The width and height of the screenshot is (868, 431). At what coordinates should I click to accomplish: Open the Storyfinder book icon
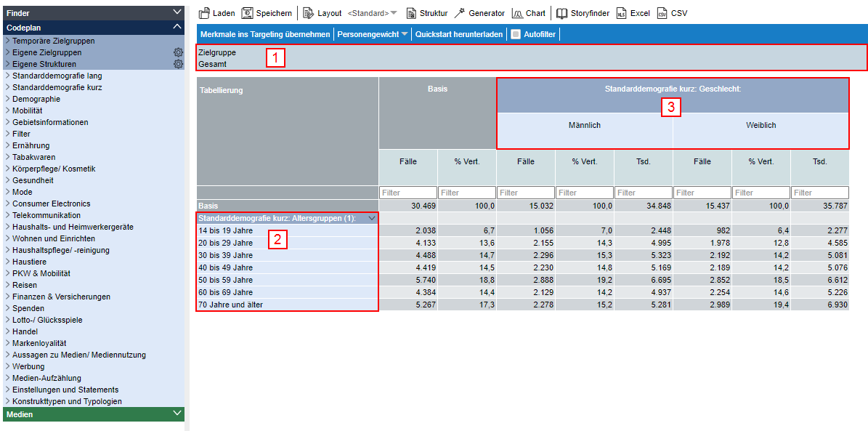tap(561, 13)
